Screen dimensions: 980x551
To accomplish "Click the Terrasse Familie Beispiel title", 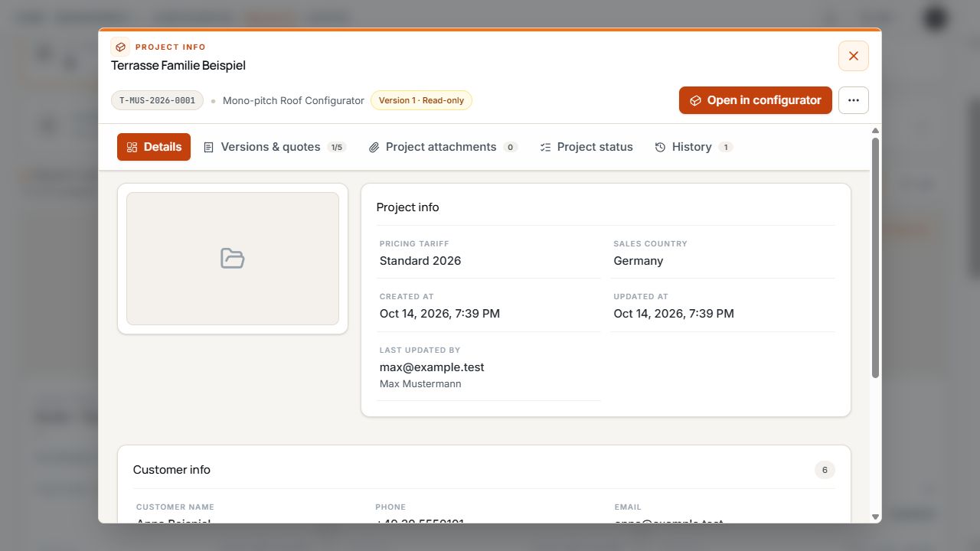I will pyautogui.click(x=178, y=66).
